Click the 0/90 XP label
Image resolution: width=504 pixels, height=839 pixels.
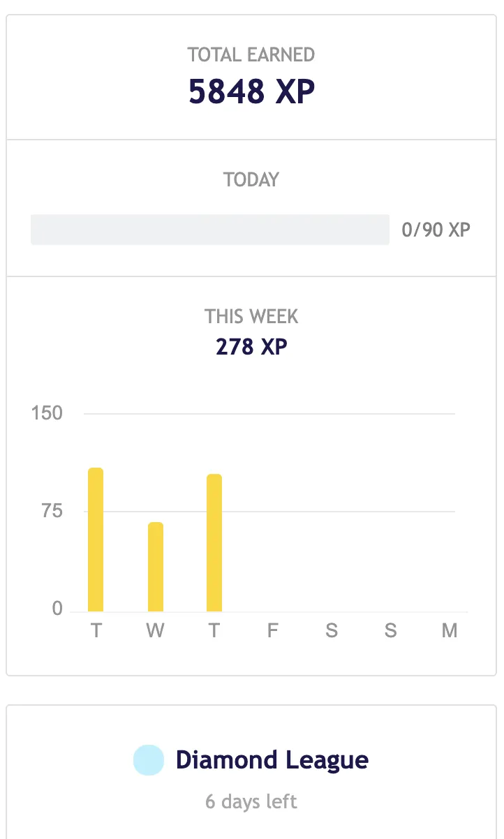tap(436, 230)
